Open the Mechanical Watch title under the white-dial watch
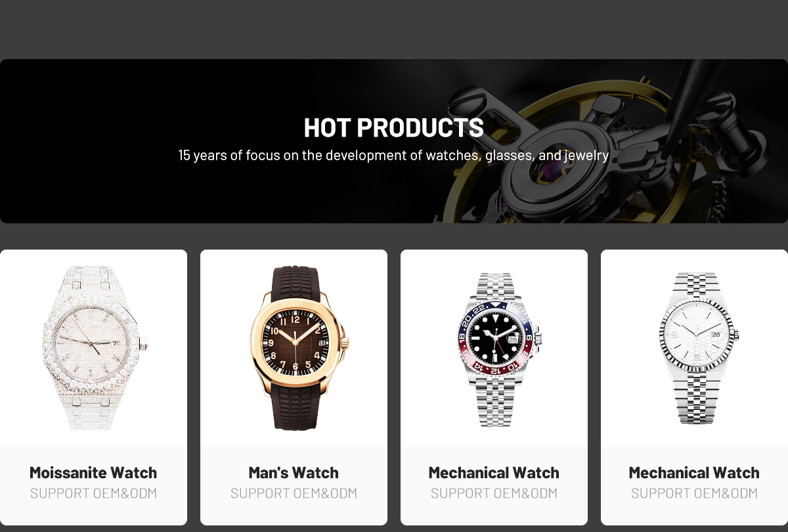Screen dimensions: 788x532 (x=694, y=472)
